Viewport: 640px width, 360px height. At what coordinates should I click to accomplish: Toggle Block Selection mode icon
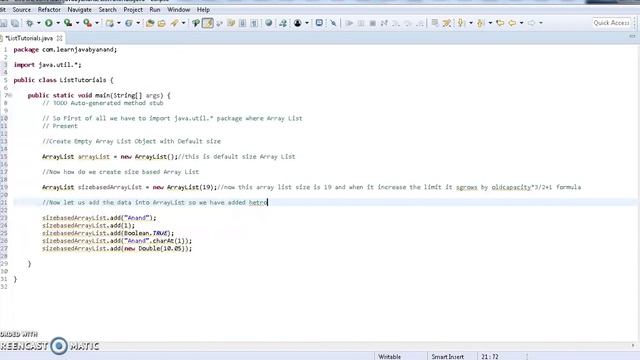(x=242, y=23)
